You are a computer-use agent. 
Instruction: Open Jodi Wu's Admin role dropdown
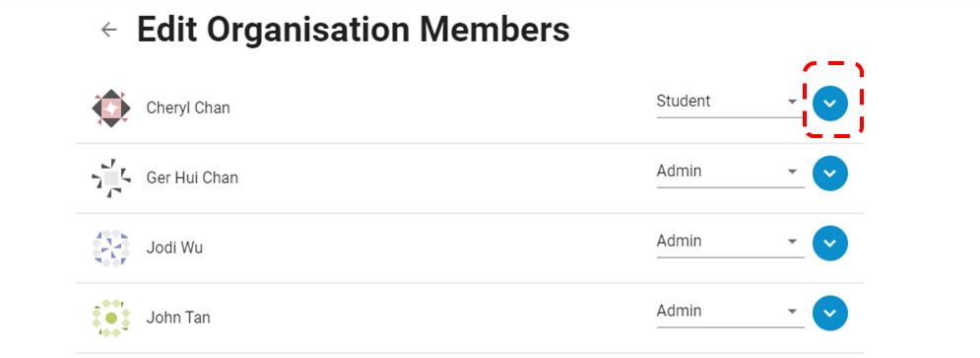(x=730, y=242)
